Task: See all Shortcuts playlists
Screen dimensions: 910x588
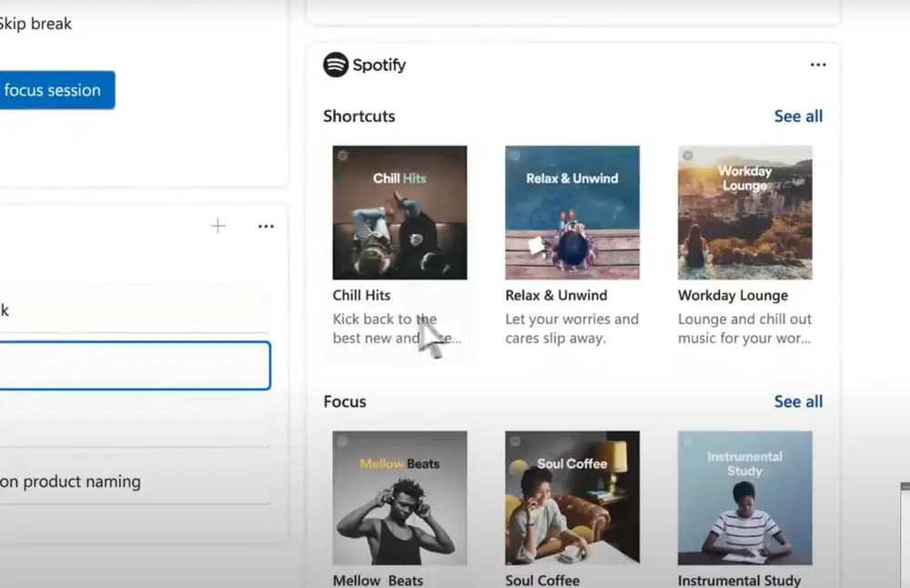Action: 798,117
